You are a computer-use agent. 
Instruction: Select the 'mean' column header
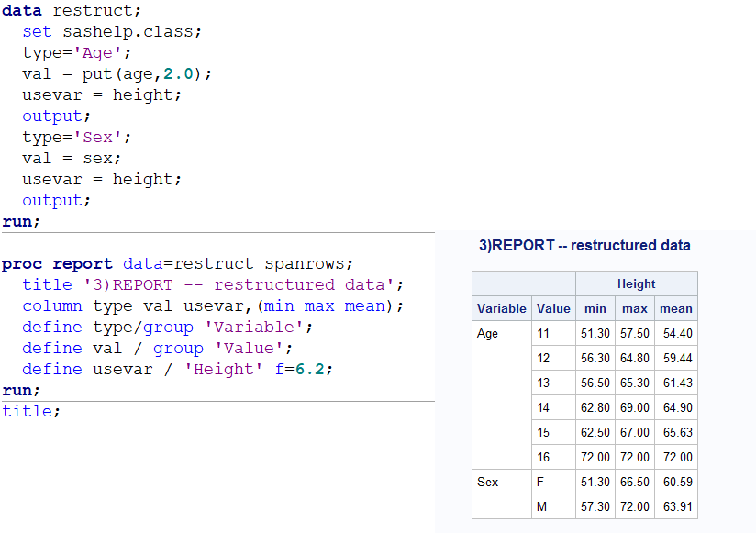point(676,308)
